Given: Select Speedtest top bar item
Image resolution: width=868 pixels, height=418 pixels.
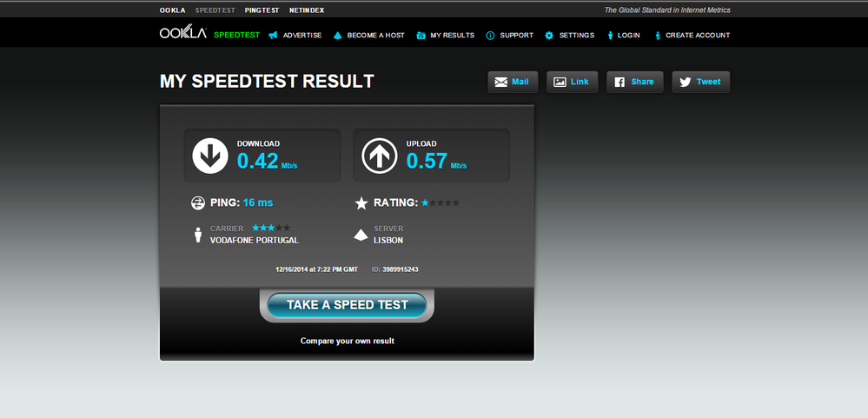Looking at the screenshot, I should point(215,10).
